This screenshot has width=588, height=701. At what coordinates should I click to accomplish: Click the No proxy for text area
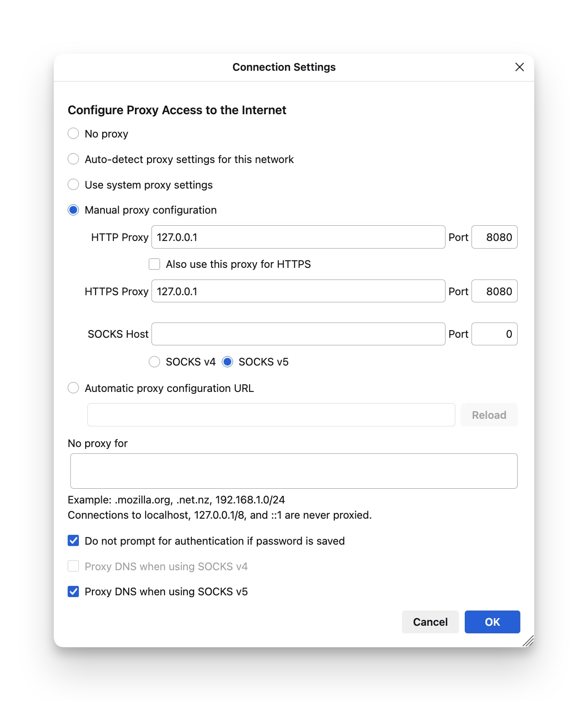pos(294,471)
